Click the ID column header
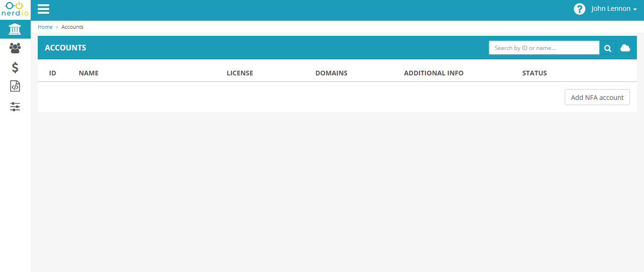The image size is (644, 272). click(53, 73)
